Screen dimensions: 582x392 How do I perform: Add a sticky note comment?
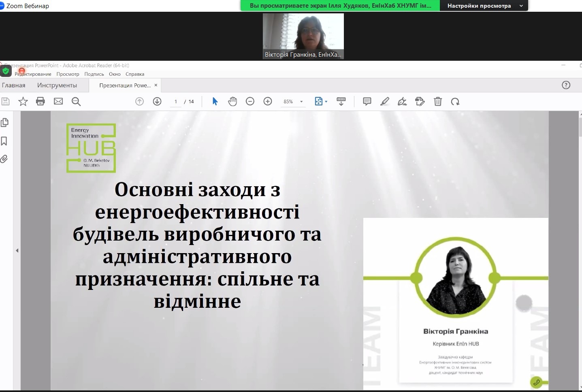click(x=367, y=101)
